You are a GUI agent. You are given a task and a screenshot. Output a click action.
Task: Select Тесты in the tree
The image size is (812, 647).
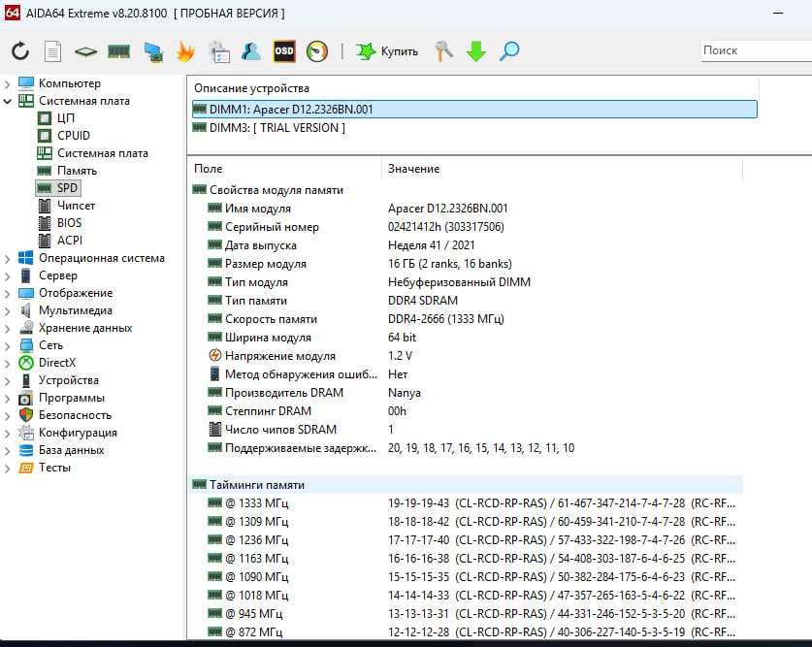point(54,468)
